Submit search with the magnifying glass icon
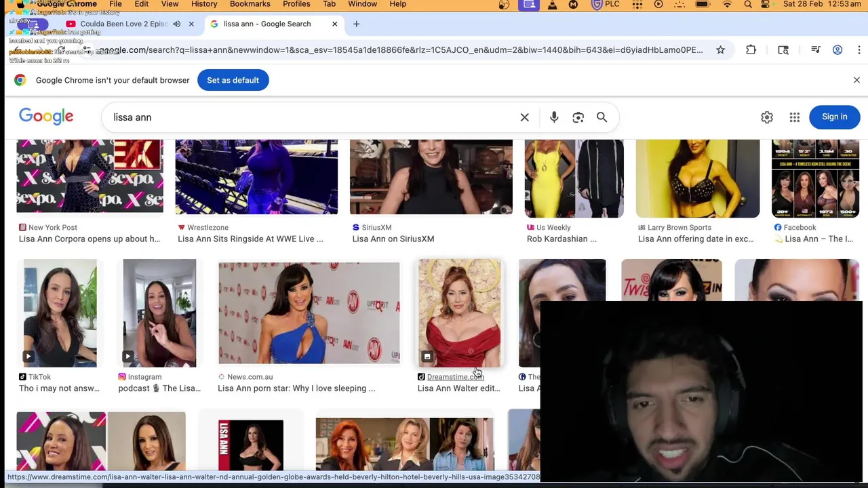This screenshot has width=868, height=488. click(601, 117)
